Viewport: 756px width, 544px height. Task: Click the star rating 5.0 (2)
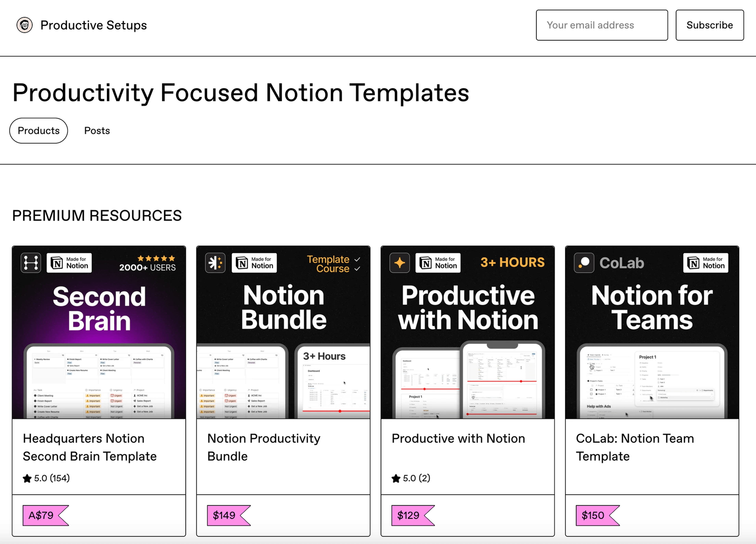click(x=411, y=478)
